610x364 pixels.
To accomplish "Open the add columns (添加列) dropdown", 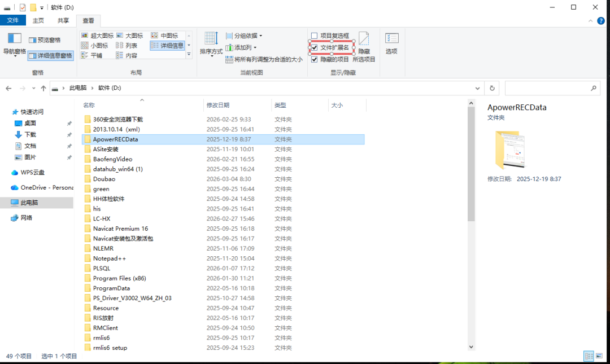I will (x=241, y=47).
